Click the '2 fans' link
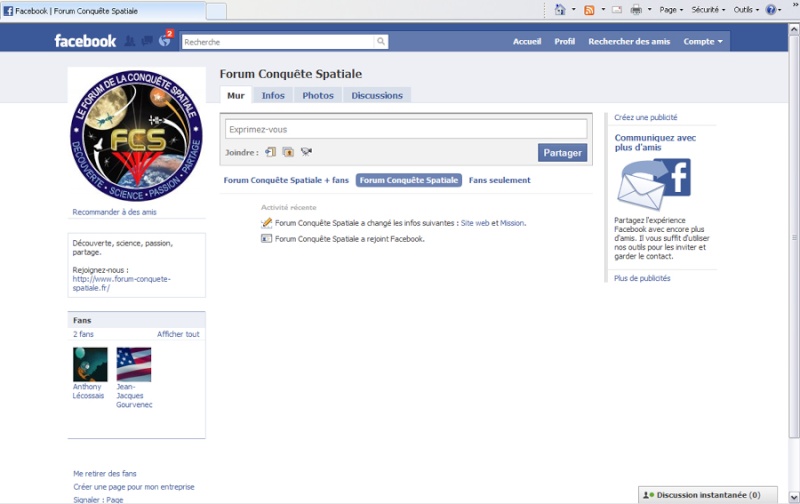Screen dimensions: 800x504 [x=83, y=334]
